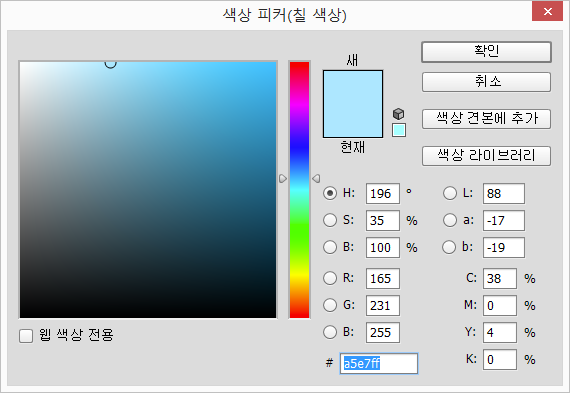Image resolution: width=570 pixels, height=393 pixels.
Task: Click the small web-safe cyan swatch
Action: [399, 130]
